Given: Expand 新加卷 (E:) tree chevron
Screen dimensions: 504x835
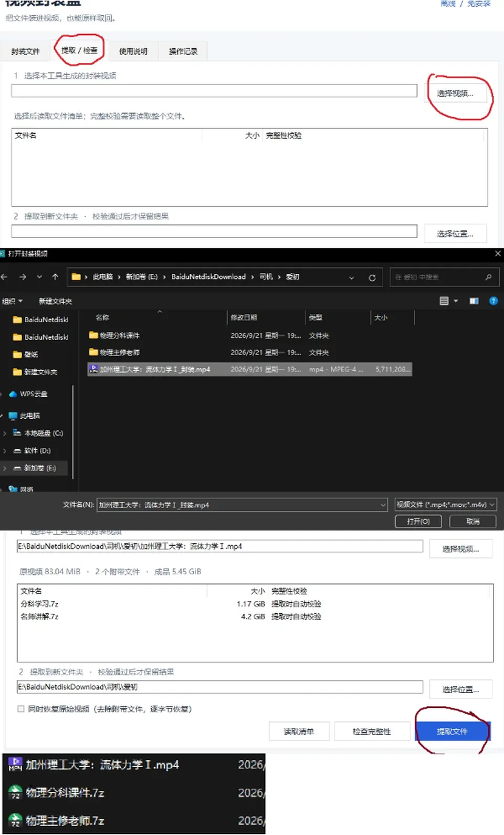Looking at the screenshot, I should [5, 468].
